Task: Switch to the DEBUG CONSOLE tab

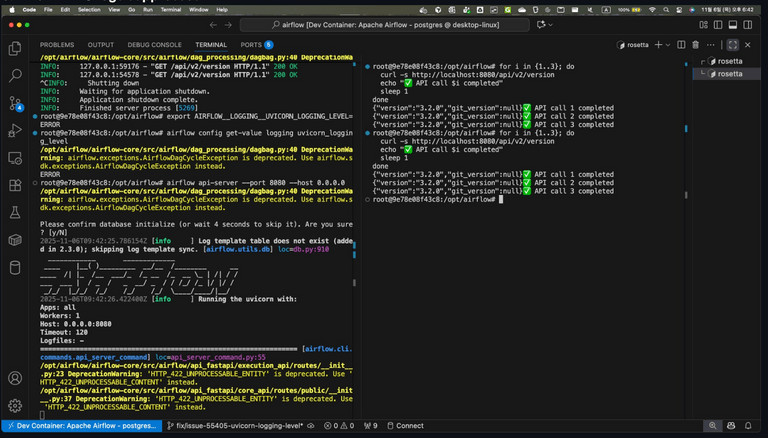Action: (154, 45)
